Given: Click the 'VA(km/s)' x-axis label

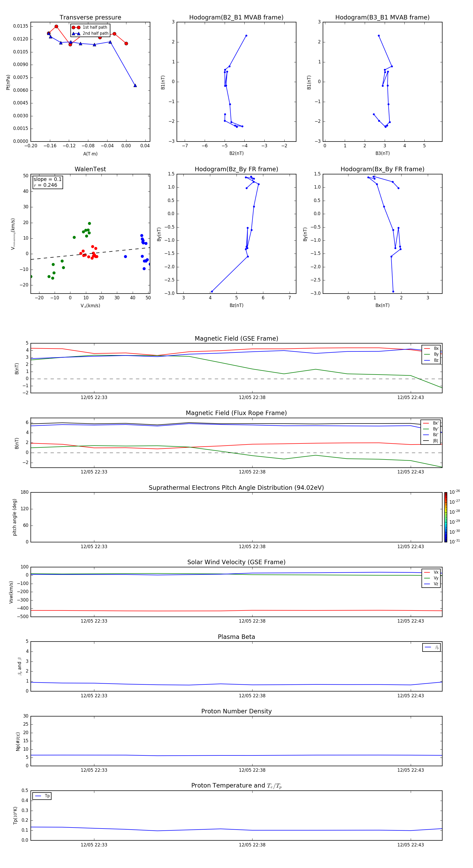Looking at the screenshot, I should click(x=90, y=306).
